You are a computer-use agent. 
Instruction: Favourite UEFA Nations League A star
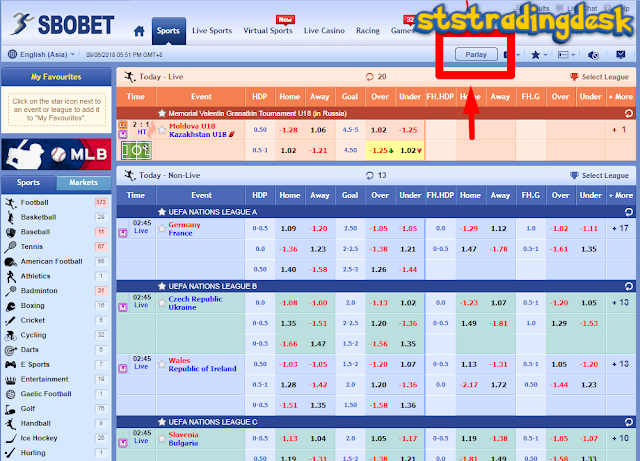coord(162,212)
